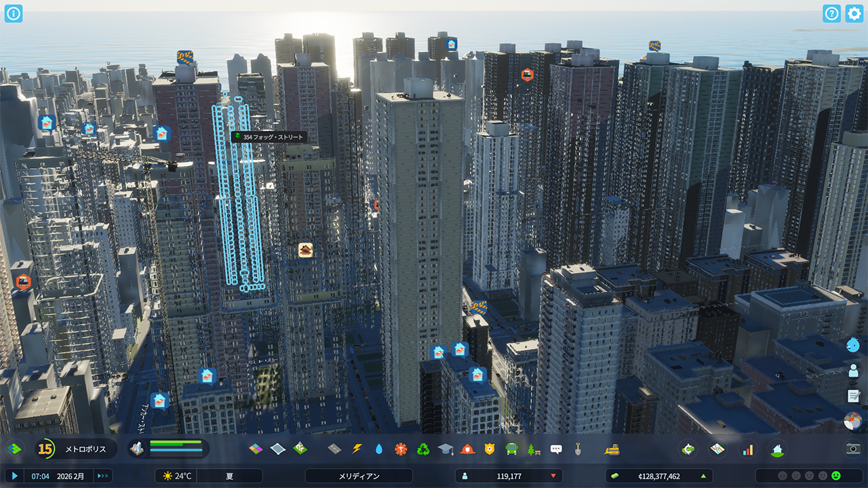This screenshot has height=488, width=868.
Task: Open the Electricity tool menu
Action: click(x=357, y=449)
